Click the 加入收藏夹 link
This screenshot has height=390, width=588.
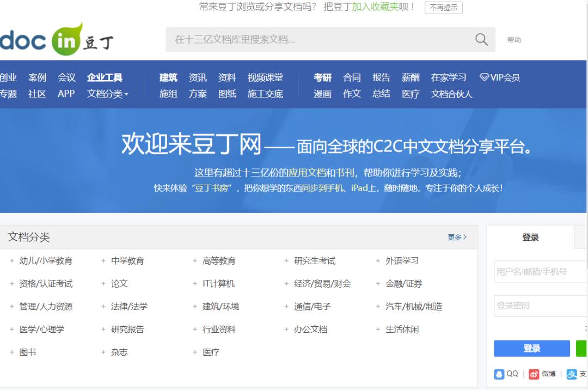(x=375, y=7)
